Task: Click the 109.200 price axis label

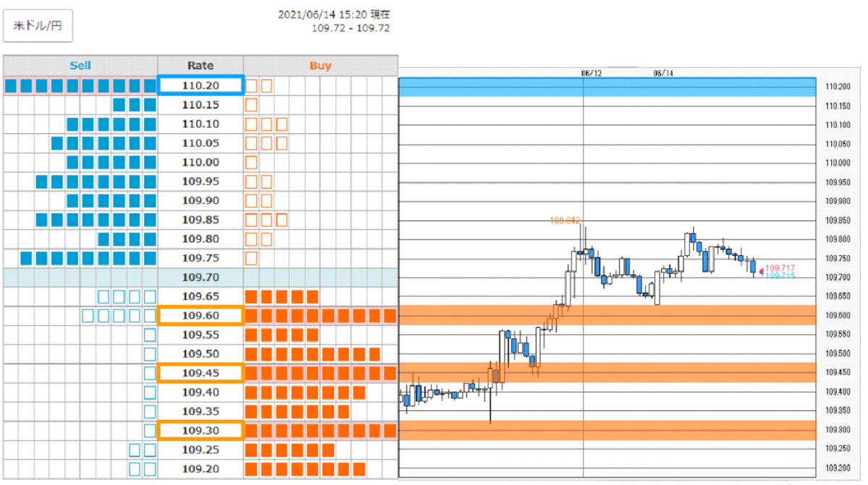Action: (x=838, y=468)
